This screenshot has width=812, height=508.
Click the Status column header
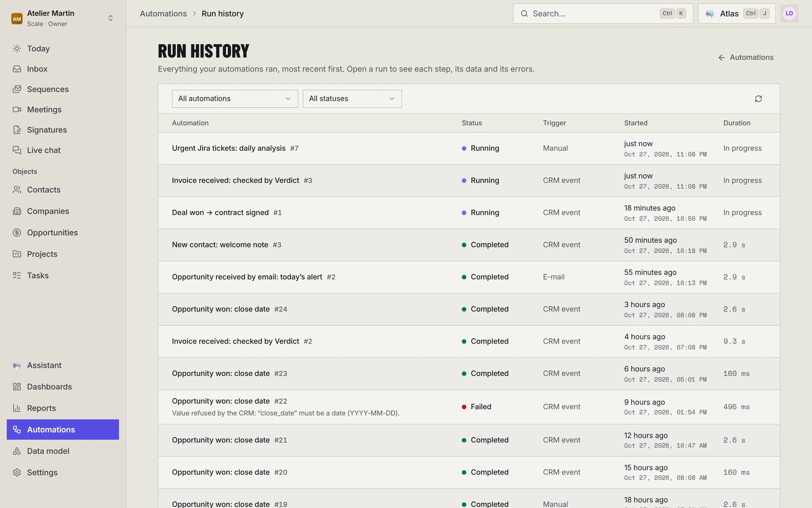[x=471, y=123]
